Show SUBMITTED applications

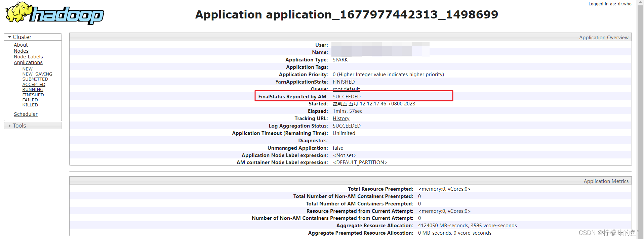coord(35,79)
